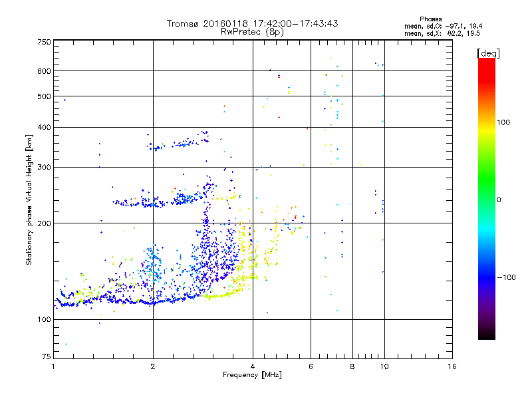The image size is (532, 399).
Task: Click the y-axis tick label '500'
Action: tap(44, 96)
